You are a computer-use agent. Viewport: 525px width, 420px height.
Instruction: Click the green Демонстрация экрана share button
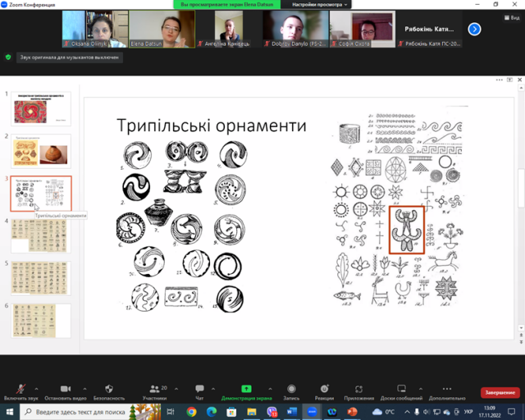click(x=246, y=388)
